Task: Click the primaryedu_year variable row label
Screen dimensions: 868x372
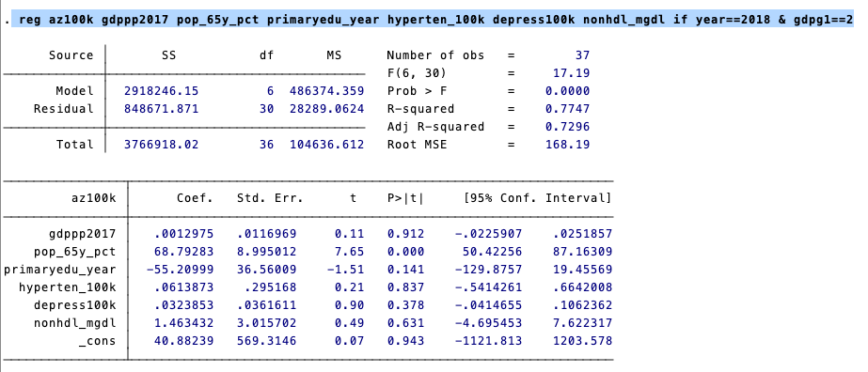Action: (x=60, y=270)
